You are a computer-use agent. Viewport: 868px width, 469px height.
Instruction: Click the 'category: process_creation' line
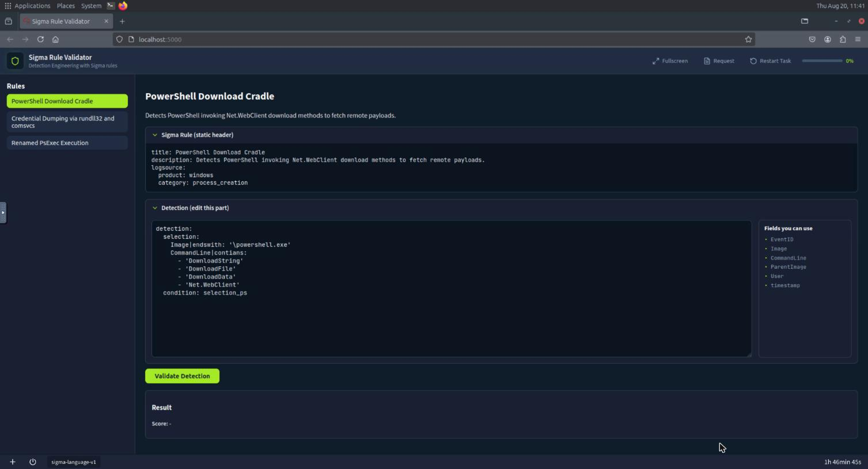[x=203, y=182]
